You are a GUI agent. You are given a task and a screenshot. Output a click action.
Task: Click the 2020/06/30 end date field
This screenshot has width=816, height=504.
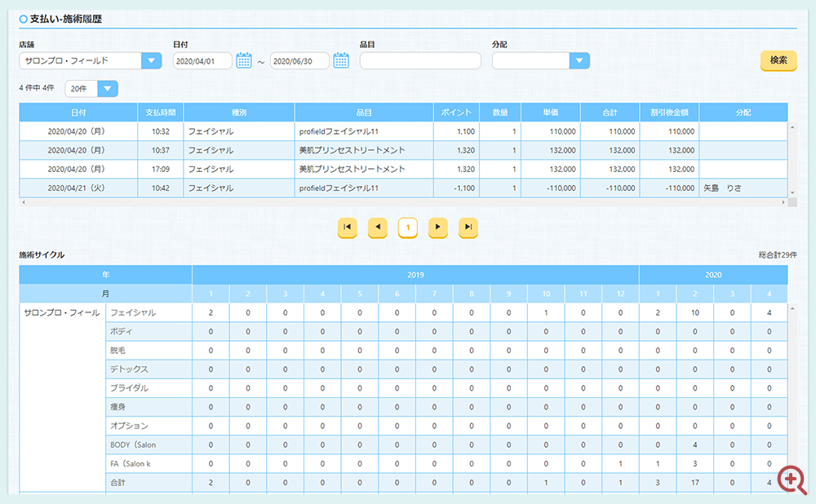[299, 60]
